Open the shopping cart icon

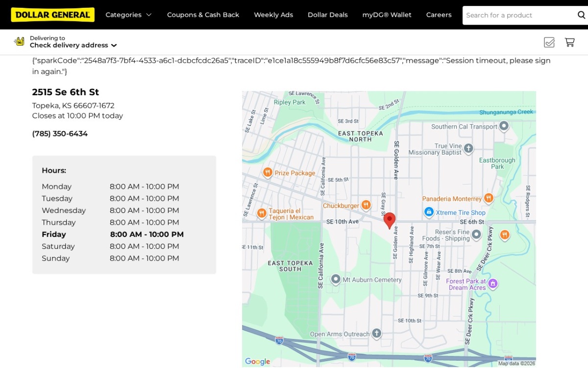tap(569, 42)
